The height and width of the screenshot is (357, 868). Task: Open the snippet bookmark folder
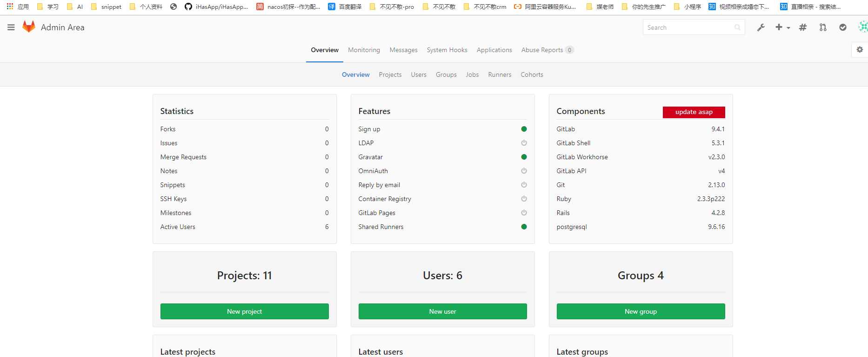[106, 7]
